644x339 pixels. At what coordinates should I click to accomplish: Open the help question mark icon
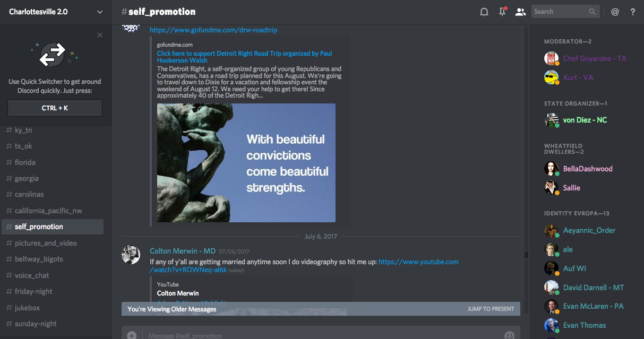point(633,12)
